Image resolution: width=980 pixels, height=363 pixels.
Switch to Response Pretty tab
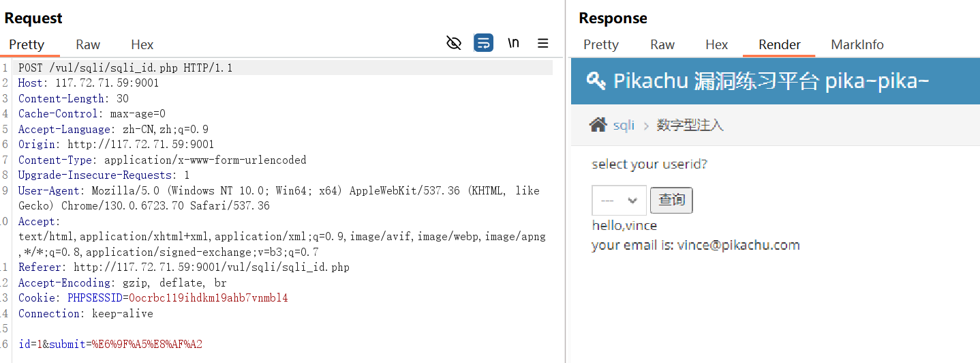pyautogui.click(x=601, y=44)
